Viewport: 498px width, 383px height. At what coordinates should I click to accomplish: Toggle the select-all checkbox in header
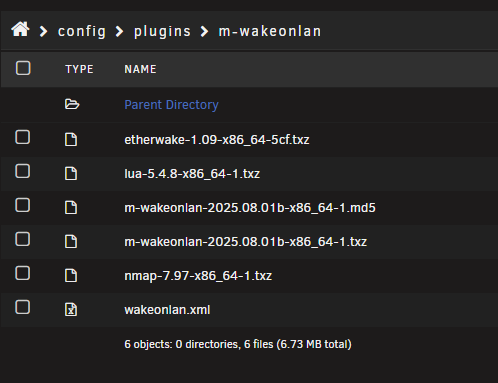(x=23, y=68)
